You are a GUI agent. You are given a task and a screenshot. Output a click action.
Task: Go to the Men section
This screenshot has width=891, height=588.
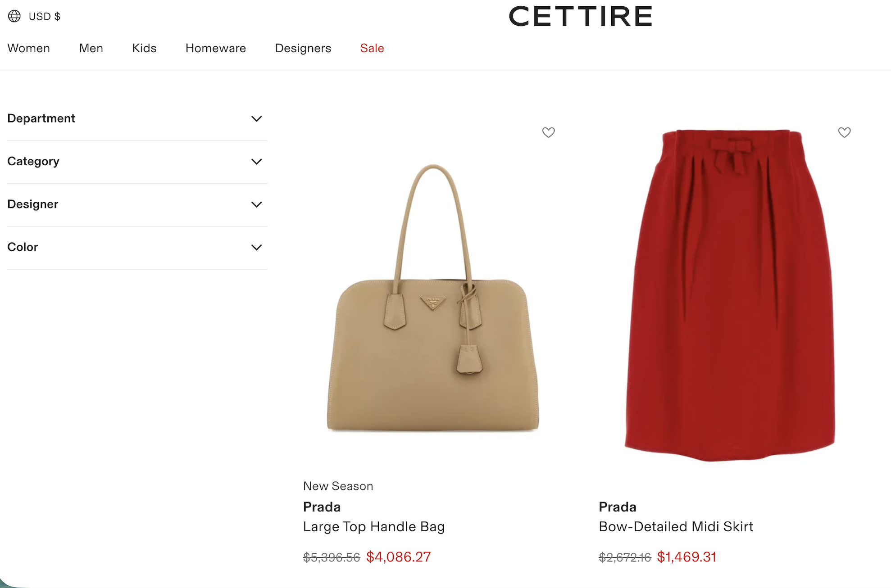point(91,48)
